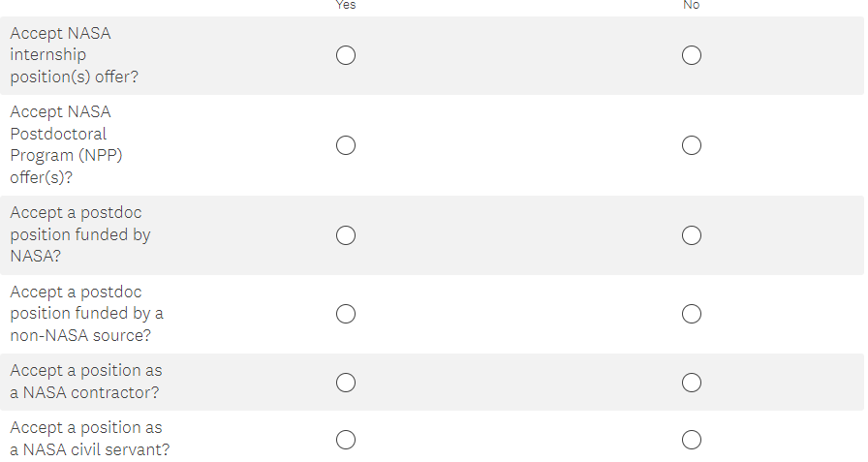Click the 'position as a NASA civil servant?' label
This screenshot has height=462, width=868.
coord(90,439)
